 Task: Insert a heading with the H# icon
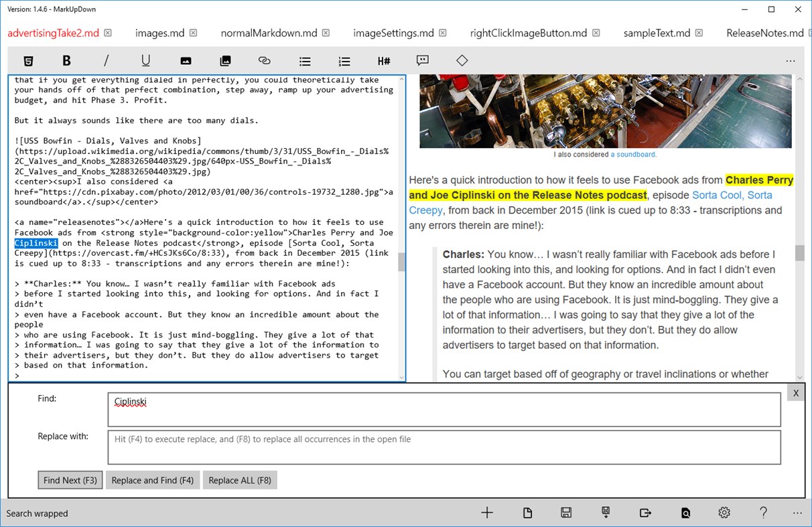tap(383, 60)
